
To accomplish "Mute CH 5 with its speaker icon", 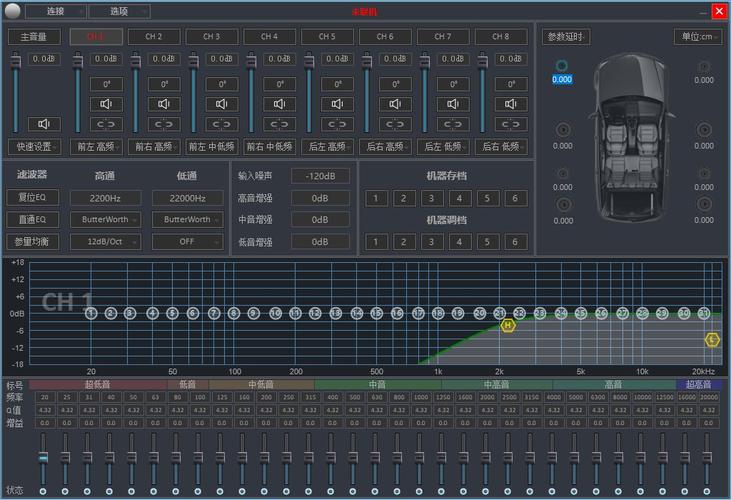I will coord(337,104).
